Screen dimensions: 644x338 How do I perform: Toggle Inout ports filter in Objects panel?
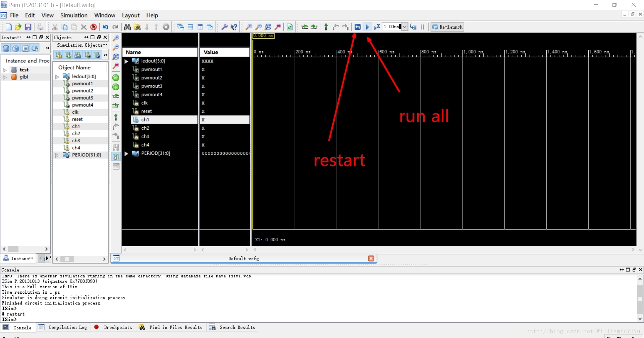[x=78, y=55]
